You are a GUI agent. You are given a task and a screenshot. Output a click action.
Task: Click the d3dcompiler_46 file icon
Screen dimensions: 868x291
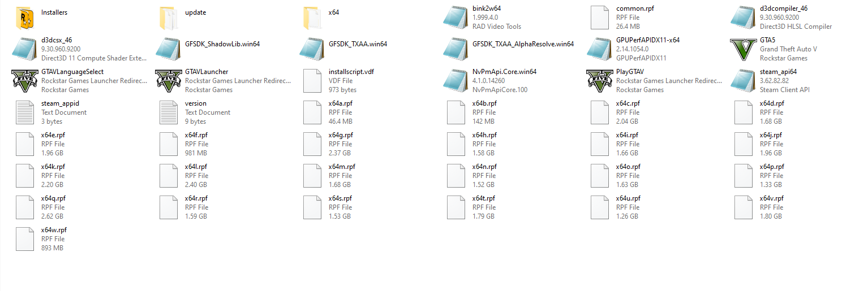point(744,18)
